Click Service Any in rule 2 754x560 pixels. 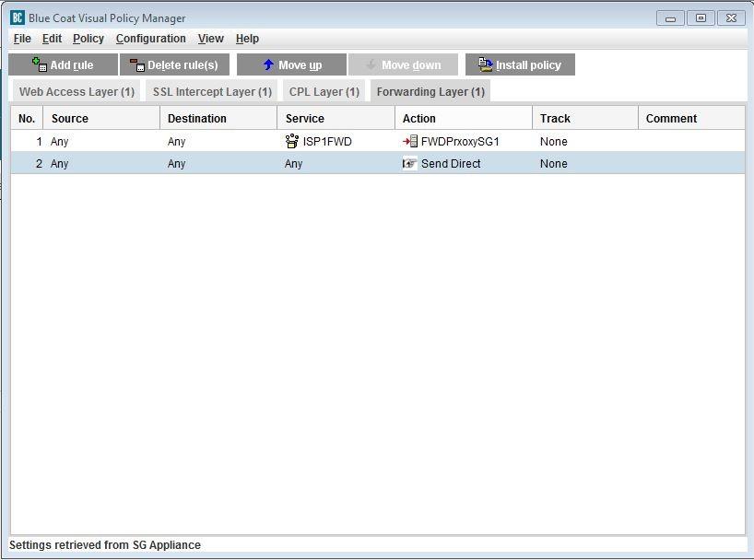[x=293, y=163]
